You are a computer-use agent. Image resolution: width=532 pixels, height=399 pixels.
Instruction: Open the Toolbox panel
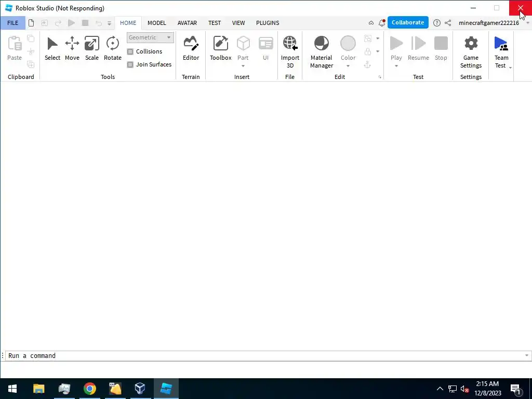pyautogui.click(x=220, y=48)
